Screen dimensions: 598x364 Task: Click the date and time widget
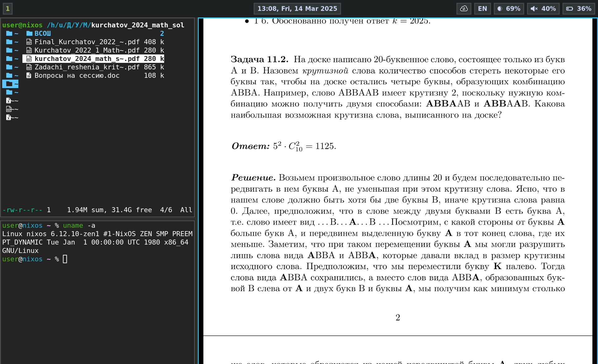tap(297, 9)
